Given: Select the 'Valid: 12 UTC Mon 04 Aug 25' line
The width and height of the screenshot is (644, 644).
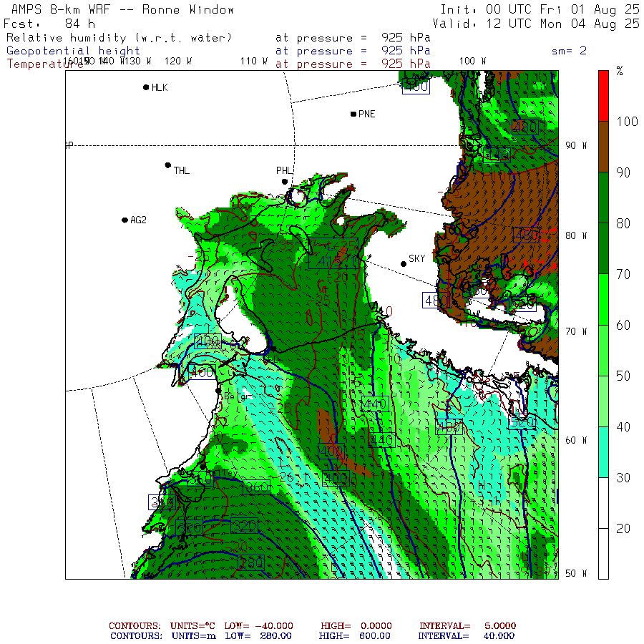Looking at the screenshot, I should click(535, 24).
